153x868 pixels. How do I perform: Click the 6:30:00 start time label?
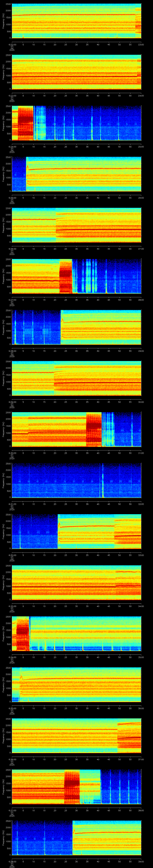tap(12, 453)
